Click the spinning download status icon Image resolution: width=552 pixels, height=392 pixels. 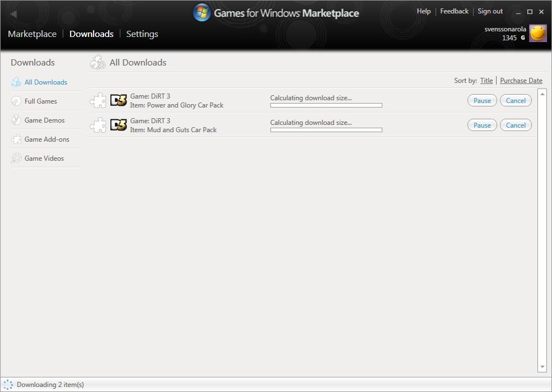[x=8, y=385]
